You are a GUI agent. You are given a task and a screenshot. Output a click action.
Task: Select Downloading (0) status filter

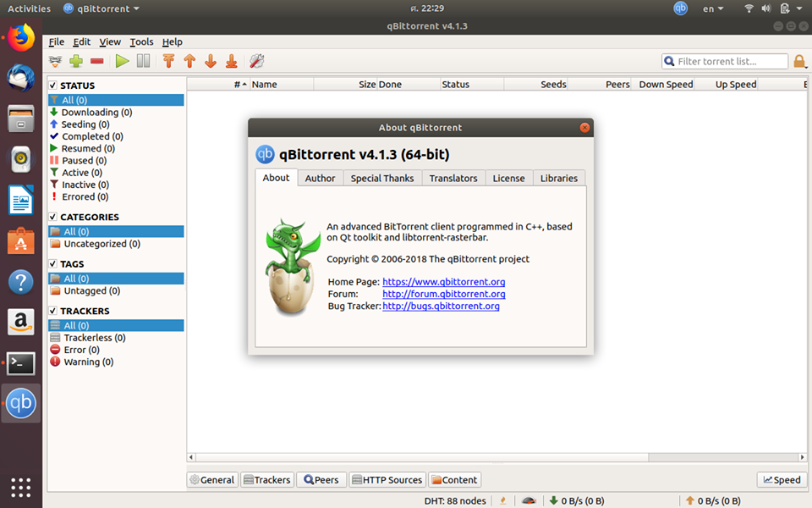click(x=116, y=113)
